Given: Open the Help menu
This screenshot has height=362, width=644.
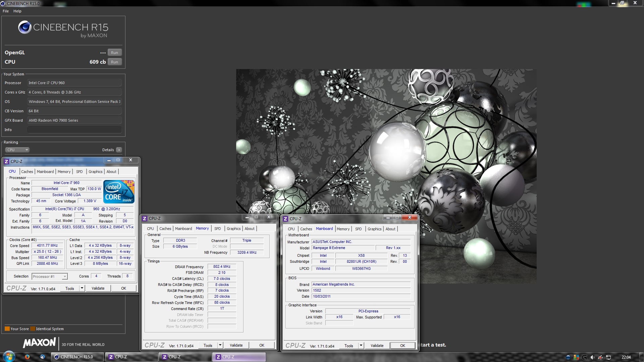Looking at the screenshot, I should (17, 11).
